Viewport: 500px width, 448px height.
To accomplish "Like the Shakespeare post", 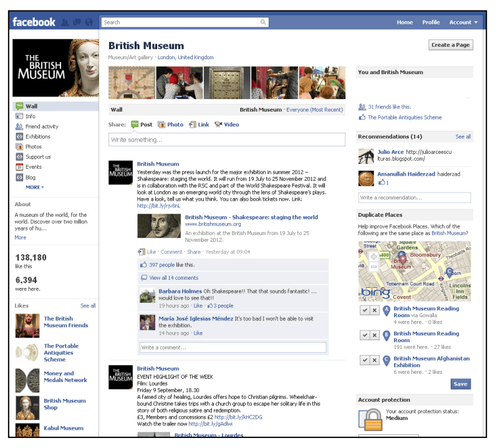I will (x=151, y=252).
